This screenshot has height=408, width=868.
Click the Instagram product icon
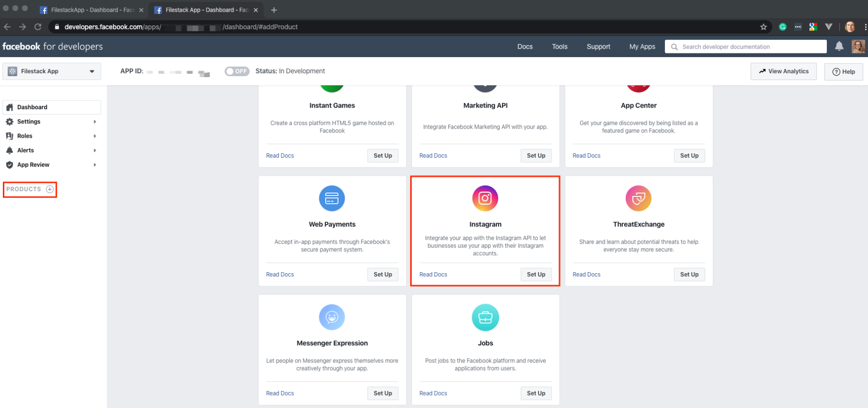485,198
